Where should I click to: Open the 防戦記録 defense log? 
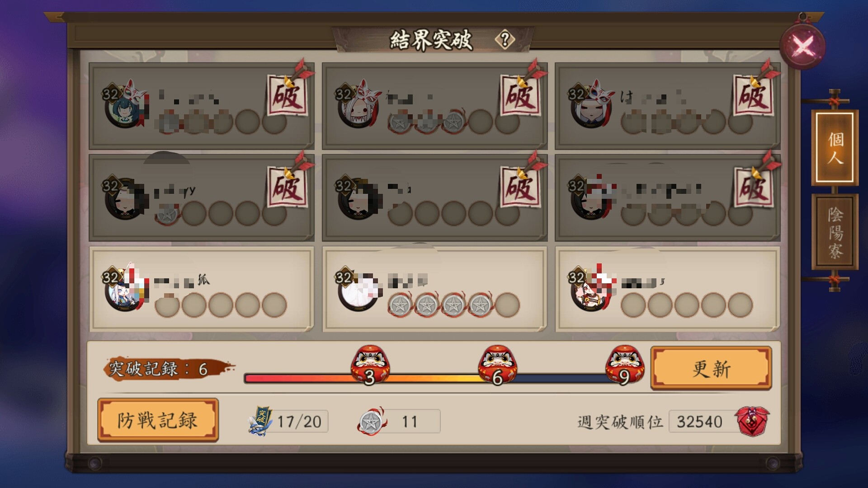pyautogui.click(x=158, y=420)
